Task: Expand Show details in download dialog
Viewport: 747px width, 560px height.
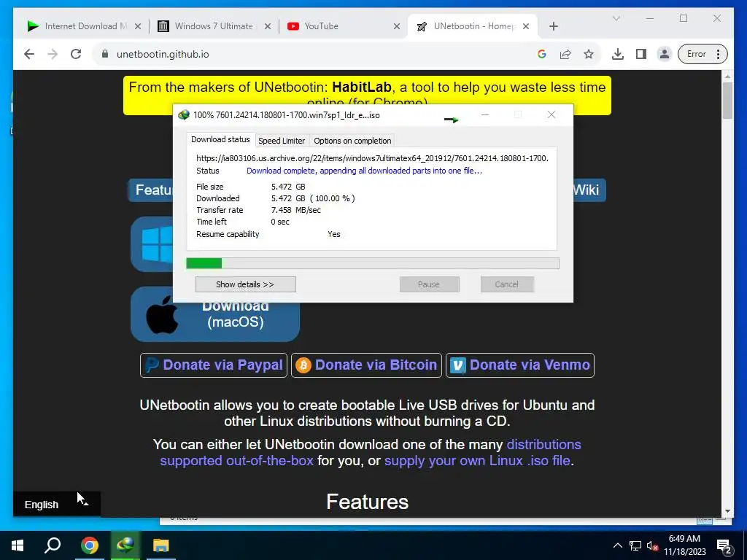Action: coord(245,284)
